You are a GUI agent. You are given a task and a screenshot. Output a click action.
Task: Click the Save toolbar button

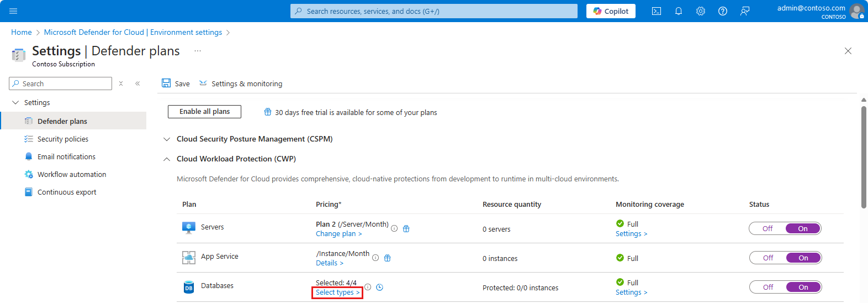click(x=176, y=83)
